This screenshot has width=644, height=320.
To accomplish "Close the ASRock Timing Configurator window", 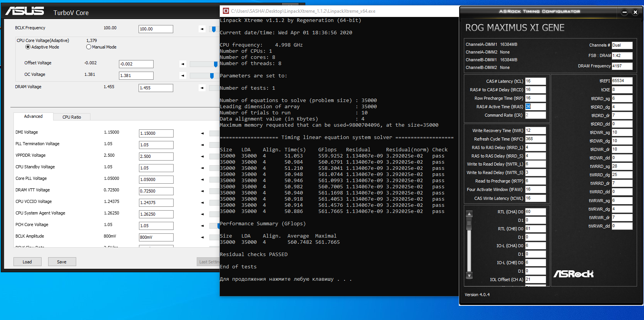I will click(635, 12).
